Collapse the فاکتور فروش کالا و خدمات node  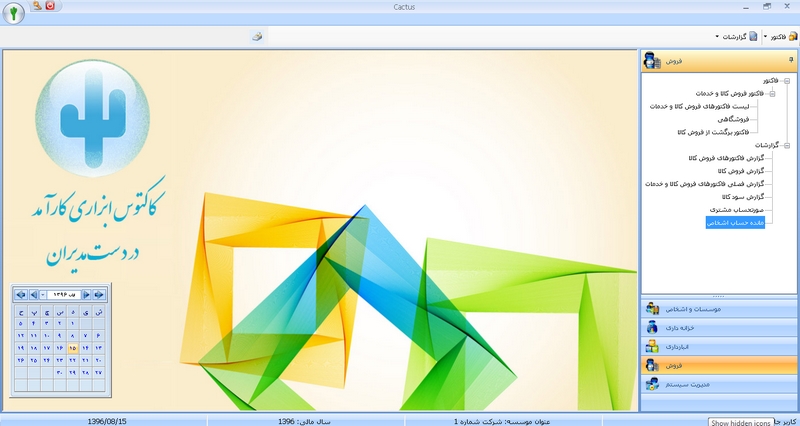pos(772,94)
